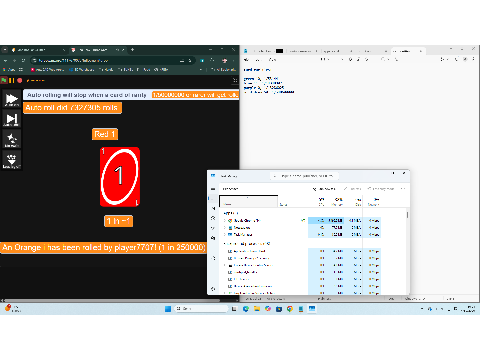The width and height of the screenshot is (480, 360).
Task: Open the Chrome tab search dropdown
Action: (x=5, y=50)
